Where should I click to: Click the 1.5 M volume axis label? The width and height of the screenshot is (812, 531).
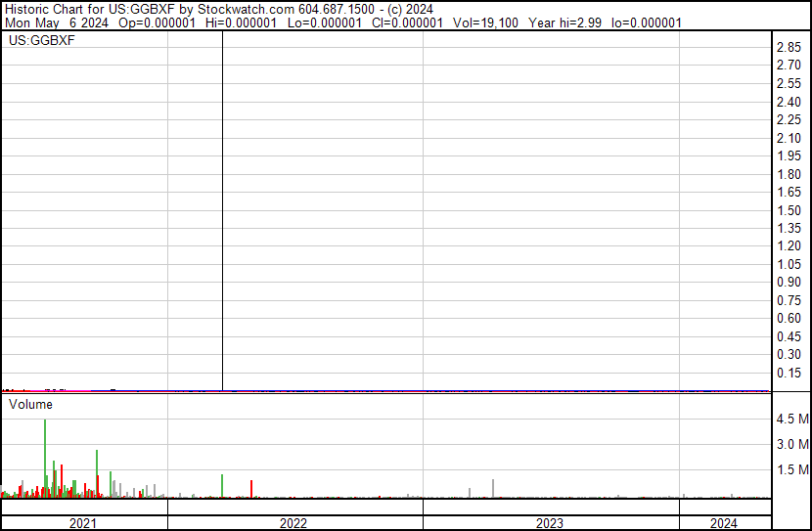point(792,469)
